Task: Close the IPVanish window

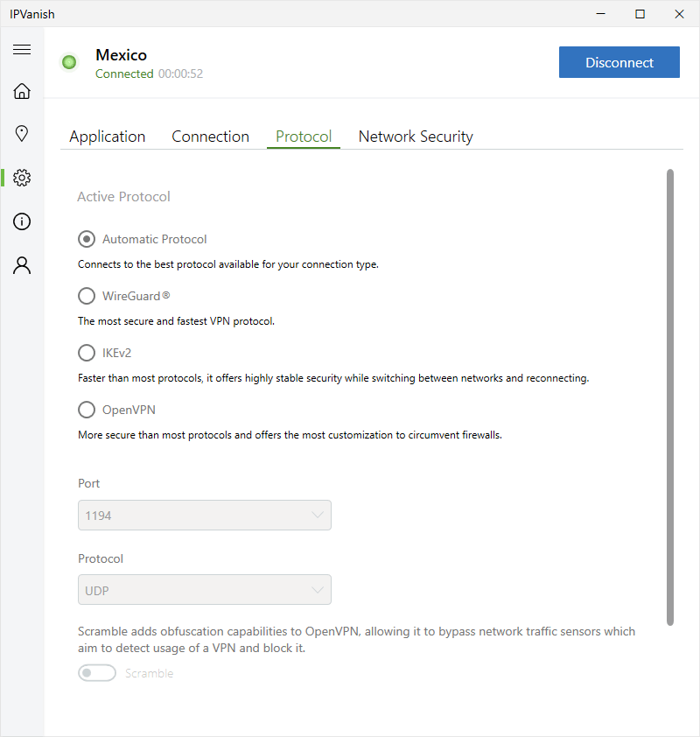Action: click(679, 14)
